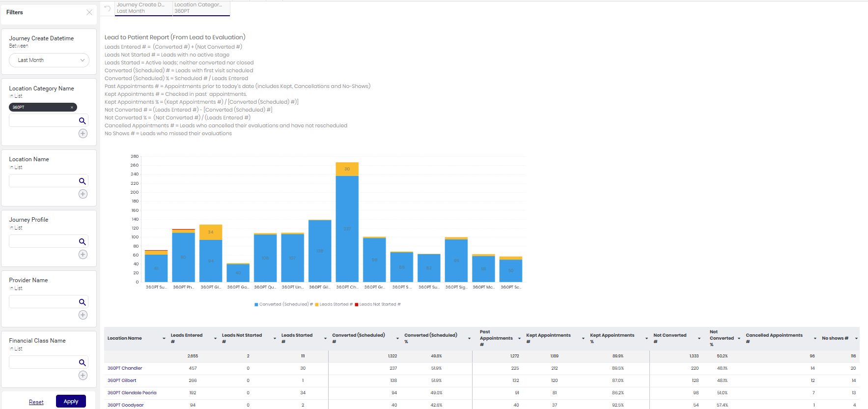Click Not Converted % value 57.4%

tap(722, 405)
